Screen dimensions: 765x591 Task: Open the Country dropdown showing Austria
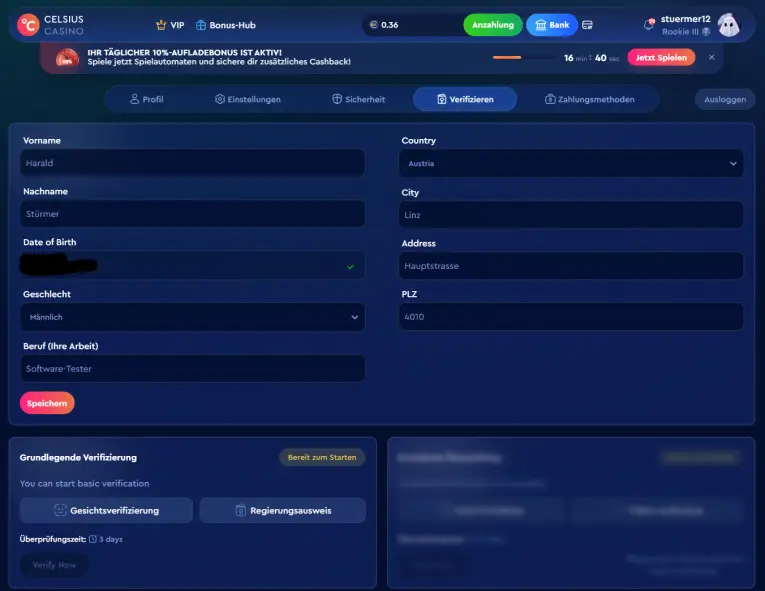(x=571, y=163)
